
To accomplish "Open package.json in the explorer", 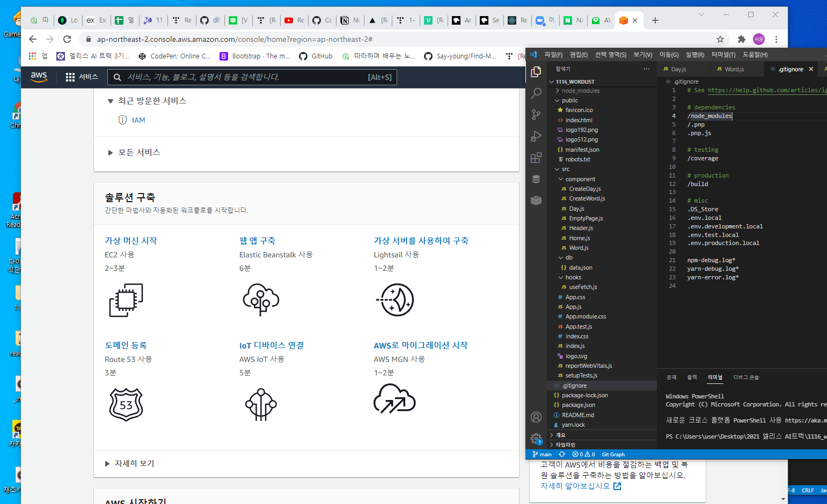I will coord(579,405).
